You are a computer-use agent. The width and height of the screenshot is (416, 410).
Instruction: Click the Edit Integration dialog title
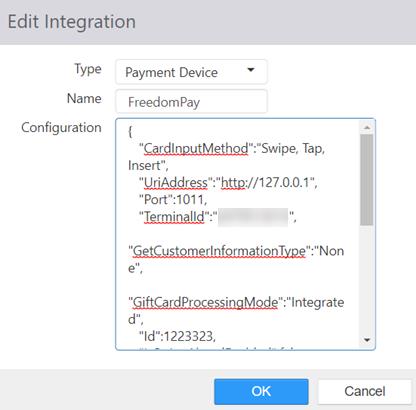(x=72, y=22)
